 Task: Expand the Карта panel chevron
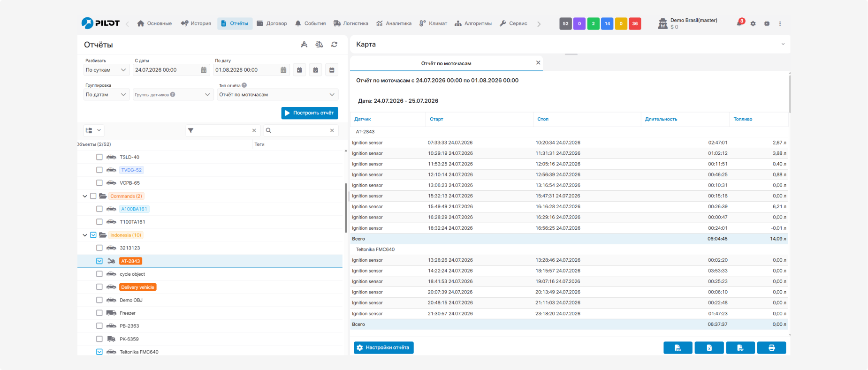(783, 44)
